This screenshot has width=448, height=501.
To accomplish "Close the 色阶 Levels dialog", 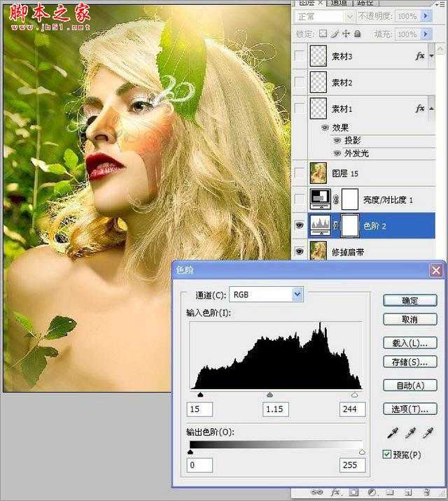I will (x=436, y=270).
